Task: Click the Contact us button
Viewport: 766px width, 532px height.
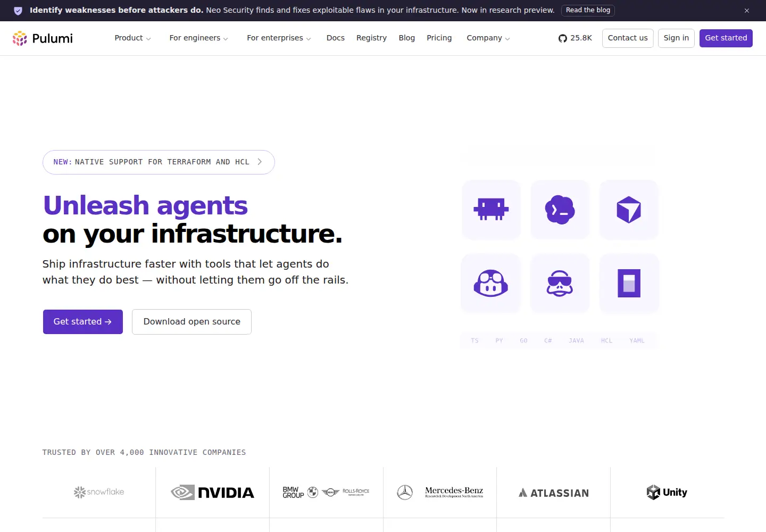Action: [x=628, y=38]
